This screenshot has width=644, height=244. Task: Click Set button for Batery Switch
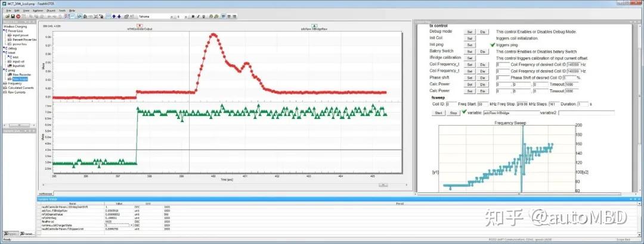[469, 52]
